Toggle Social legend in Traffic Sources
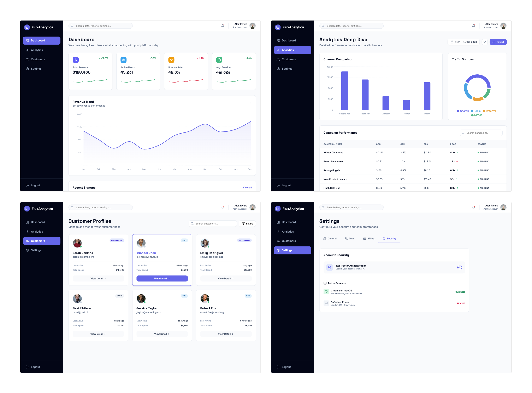Viewport: 532px width, 393px height. 476,111
